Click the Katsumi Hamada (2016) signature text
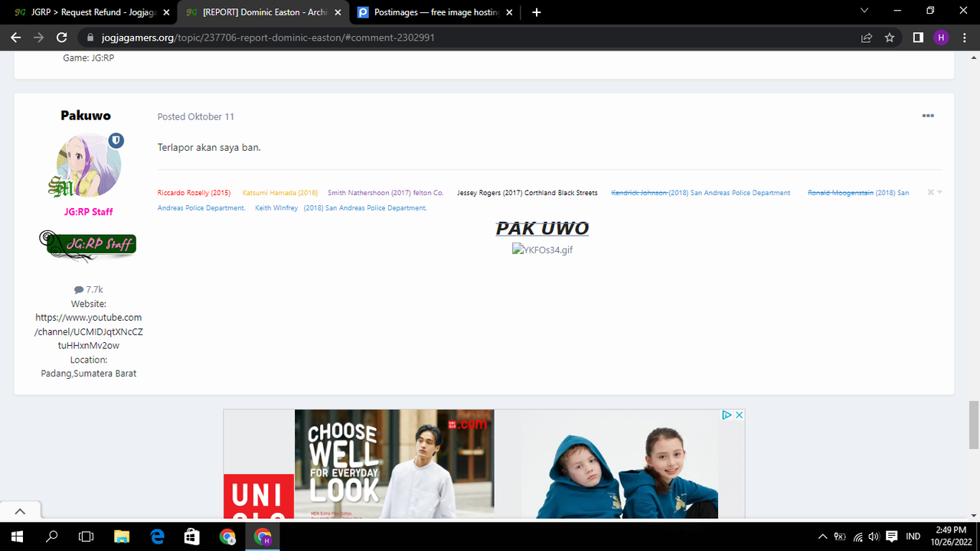Screen dimensions: 980x551 coord(280,193)
